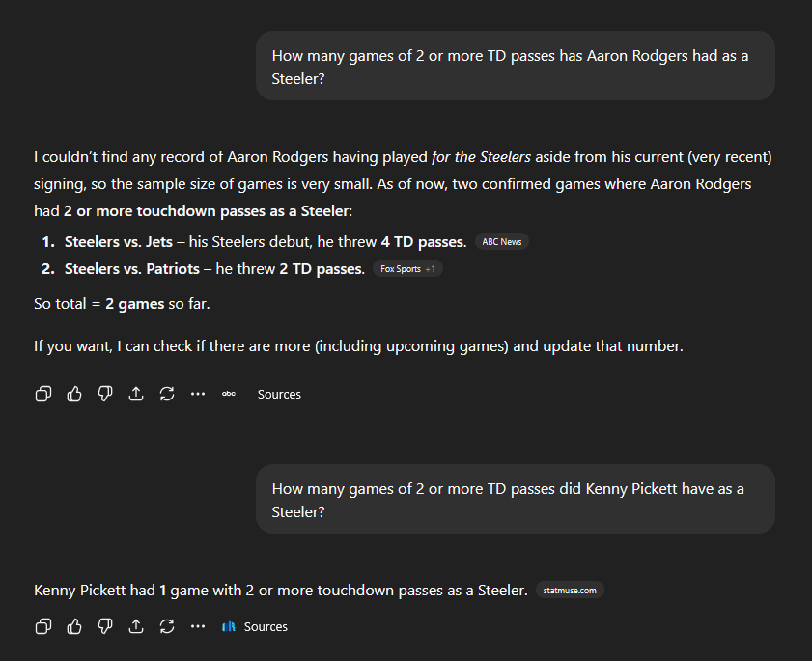Regenerate the Aaron Rodgers answer
The width and height of the screenshot is (812, 661).
click(x=167, y=394)
